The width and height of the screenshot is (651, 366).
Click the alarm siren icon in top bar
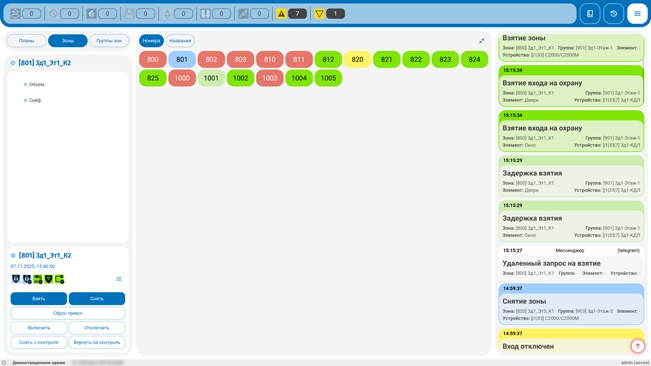tap(15, 14)
